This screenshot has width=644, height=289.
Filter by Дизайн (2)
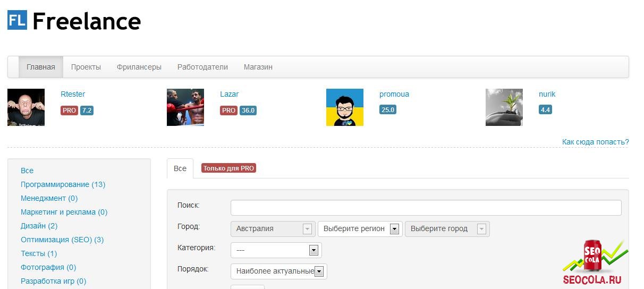click(x=39, y=226)
